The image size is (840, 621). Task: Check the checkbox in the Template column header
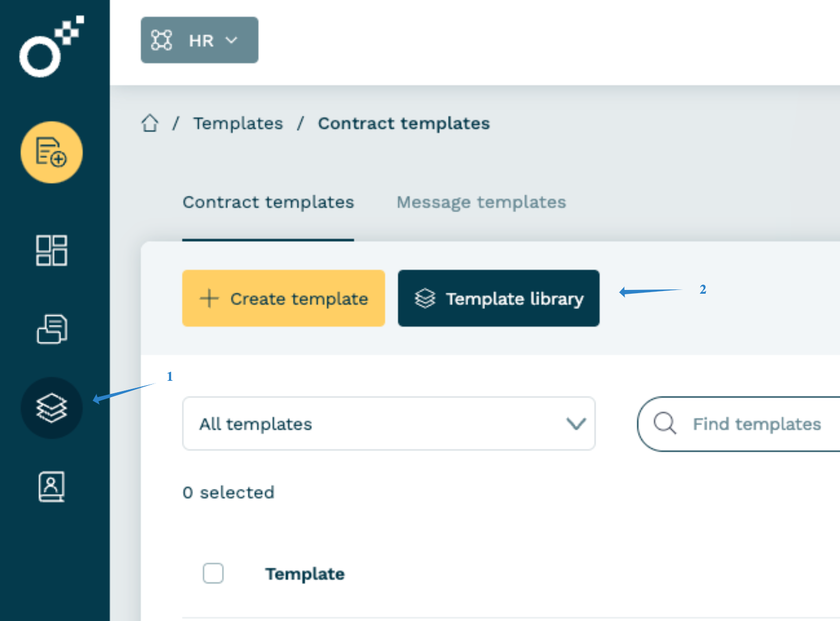pyautogui.click(x=213, y=573)
